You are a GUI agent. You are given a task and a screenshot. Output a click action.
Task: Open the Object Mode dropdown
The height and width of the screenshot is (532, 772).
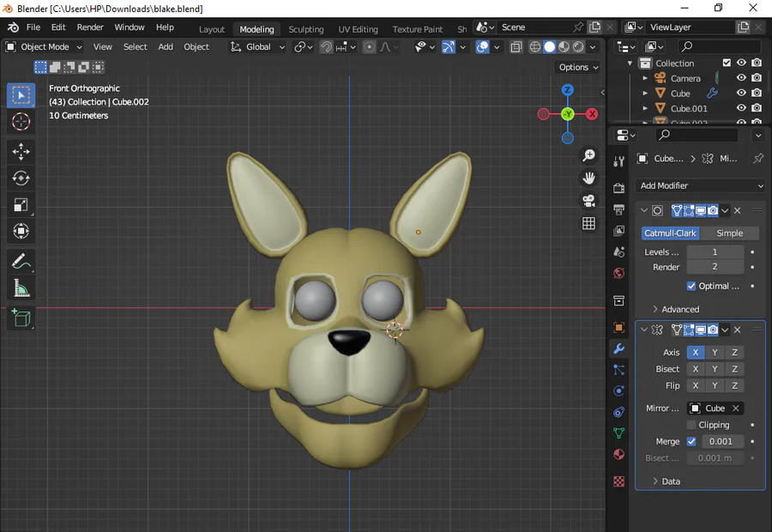pyautogui.click(x=44, y=47)
